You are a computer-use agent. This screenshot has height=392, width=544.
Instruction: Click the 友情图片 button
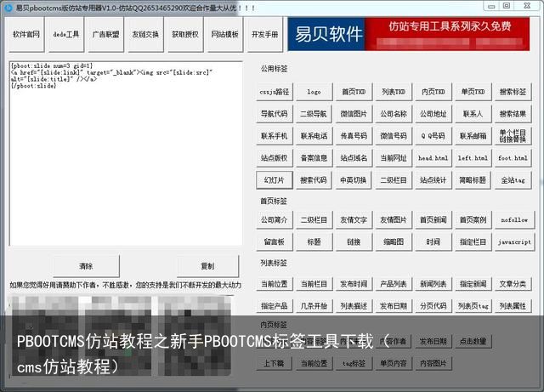(394, 219)
